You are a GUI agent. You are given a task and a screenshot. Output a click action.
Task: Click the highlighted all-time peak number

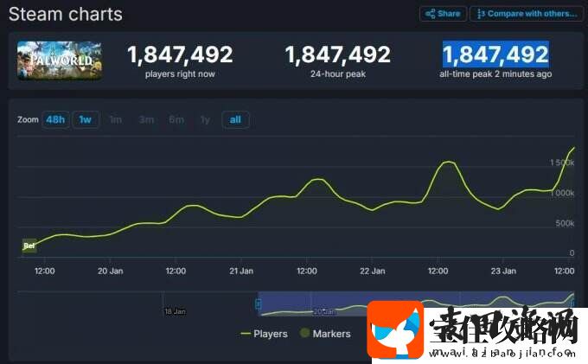495,54
